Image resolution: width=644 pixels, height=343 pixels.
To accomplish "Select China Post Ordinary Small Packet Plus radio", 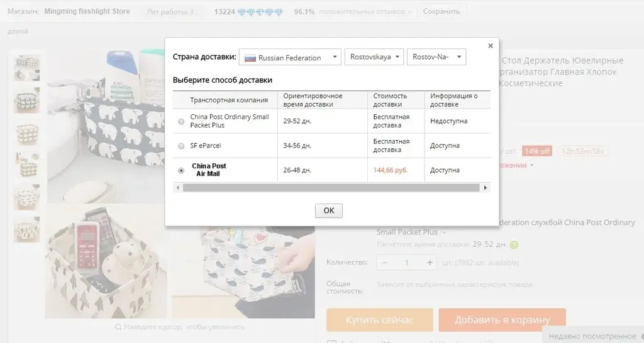I will tap(181, 121).
